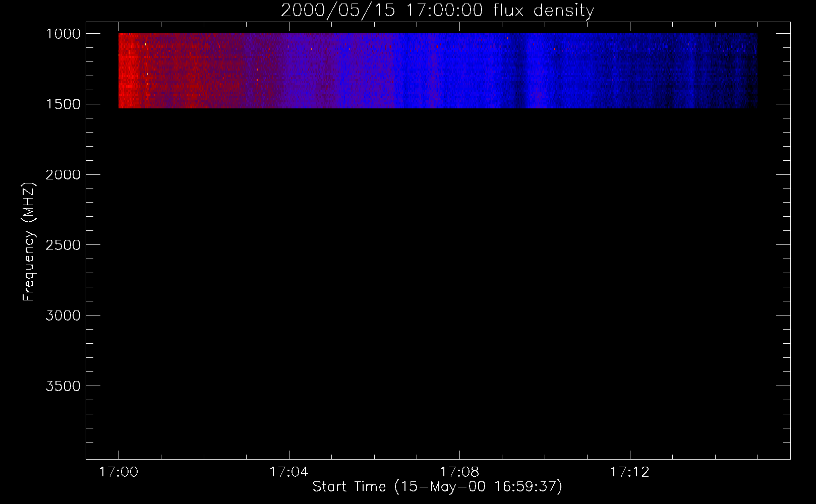Click the 17:12 time tick label

click(x=630, y=472)
